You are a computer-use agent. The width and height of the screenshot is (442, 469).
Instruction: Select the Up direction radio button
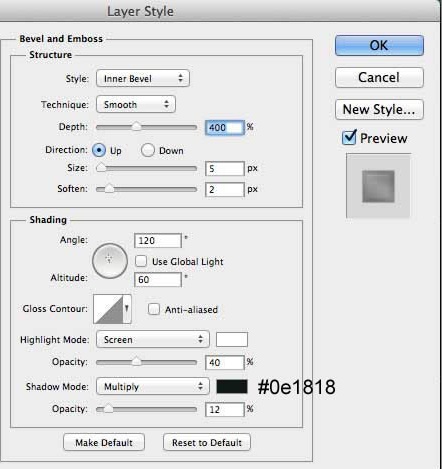(99, 150)
